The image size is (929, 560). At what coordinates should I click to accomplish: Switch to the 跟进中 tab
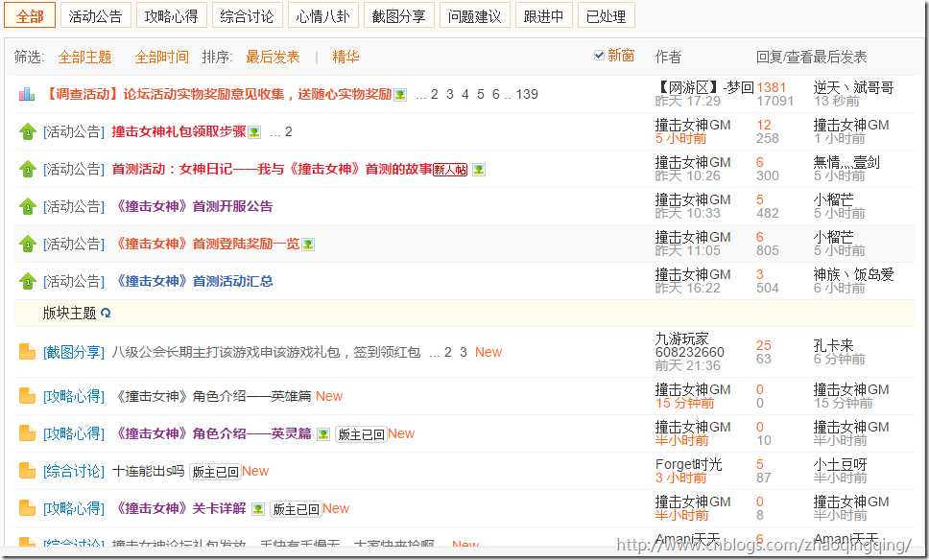[543, 16]
